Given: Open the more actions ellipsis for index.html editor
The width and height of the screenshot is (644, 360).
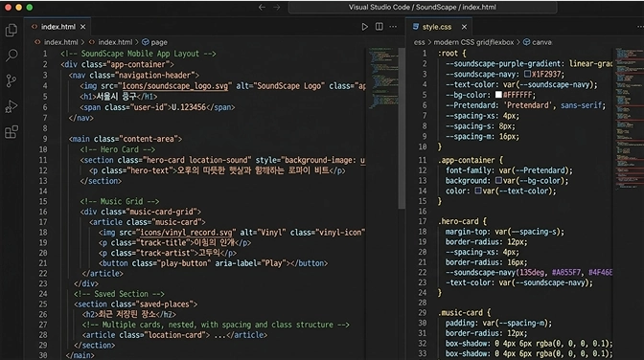Looking at the screenshot, I should [x=393, y=27].
